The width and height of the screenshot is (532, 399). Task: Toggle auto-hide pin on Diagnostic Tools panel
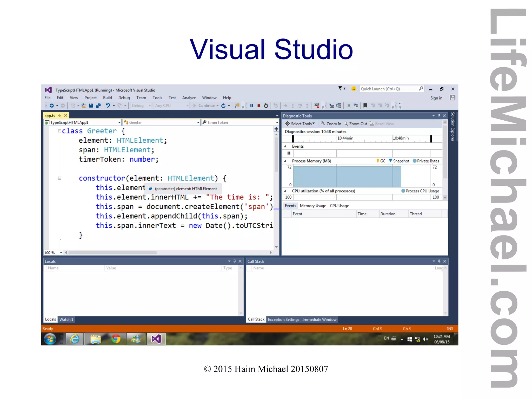click(x=439, y=116)
